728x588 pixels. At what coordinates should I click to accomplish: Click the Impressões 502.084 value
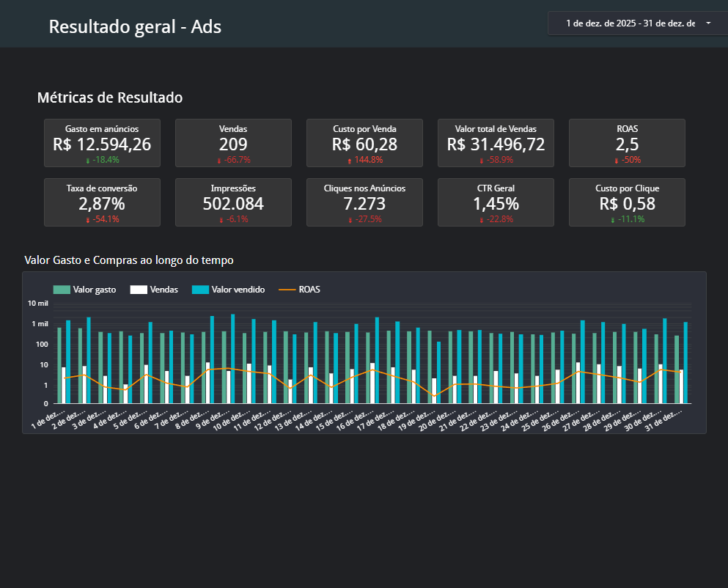[233, 204]
